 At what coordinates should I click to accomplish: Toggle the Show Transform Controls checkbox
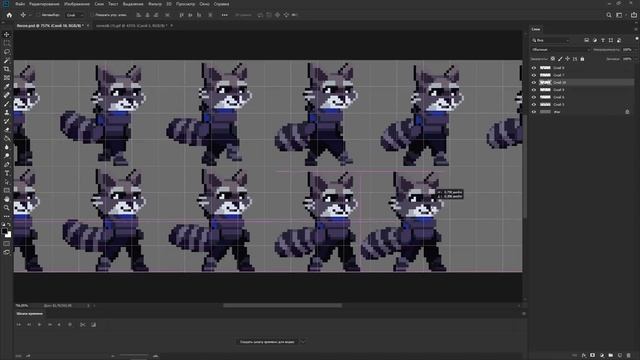(92, 15)
